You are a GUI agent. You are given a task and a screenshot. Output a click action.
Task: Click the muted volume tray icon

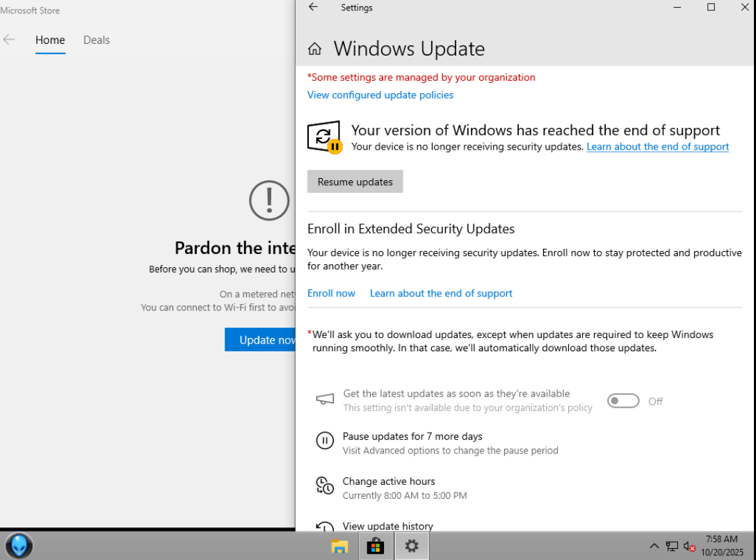point(689,546)
